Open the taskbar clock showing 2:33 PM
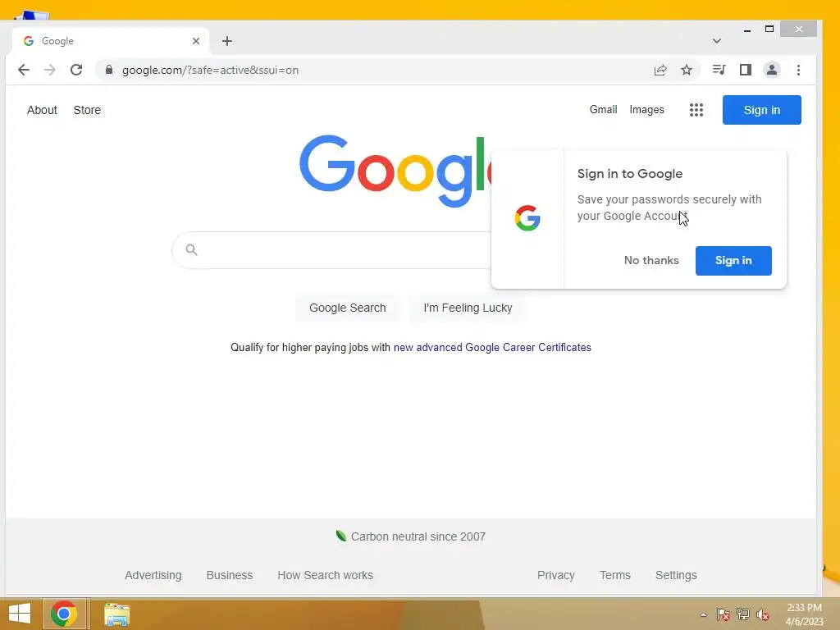Image resolution: width=840 pixels, height=630 pixels. coord(804,614)
